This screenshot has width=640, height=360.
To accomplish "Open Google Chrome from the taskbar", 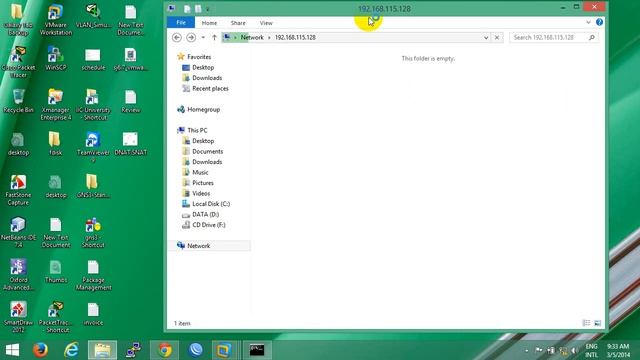I will pos(165,350).
